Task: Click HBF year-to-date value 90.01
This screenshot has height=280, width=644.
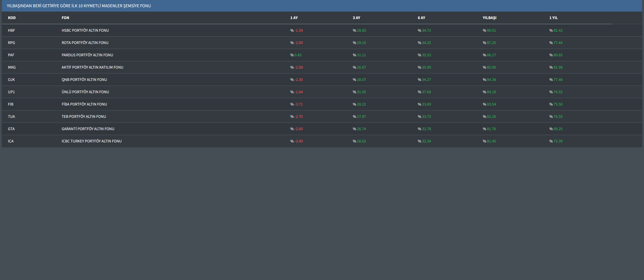Action: (x=491, y=31)
